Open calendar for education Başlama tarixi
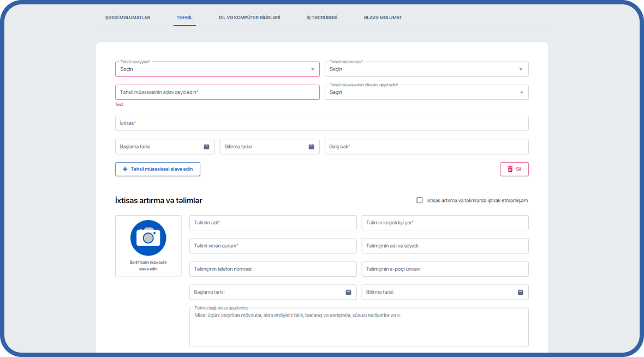This screenshot has width=644, height=357. point(206,147)
